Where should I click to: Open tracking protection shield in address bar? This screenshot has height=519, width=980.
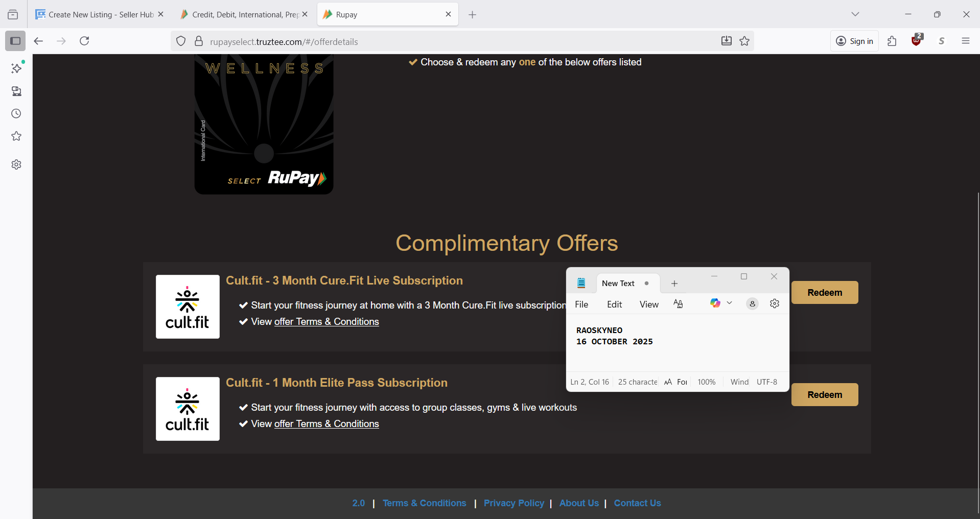click(x=181, y=41)
